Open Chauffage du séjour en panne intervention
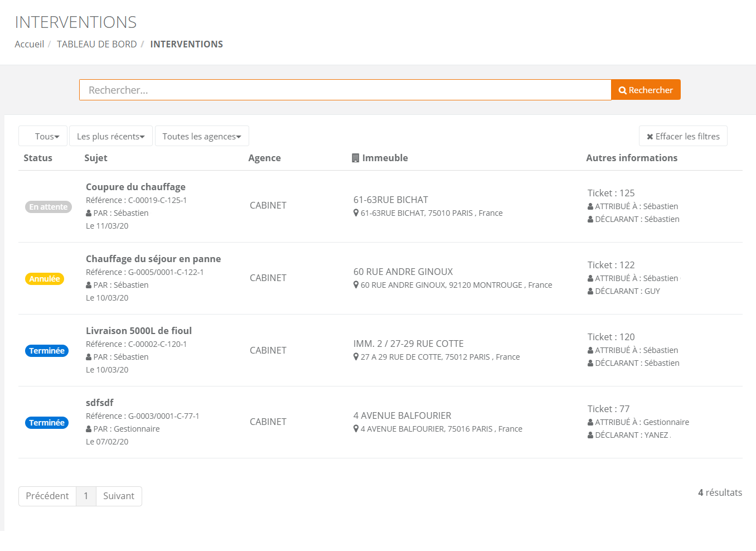The height and width of the screenshot is (551, 756). pos(153,259)
